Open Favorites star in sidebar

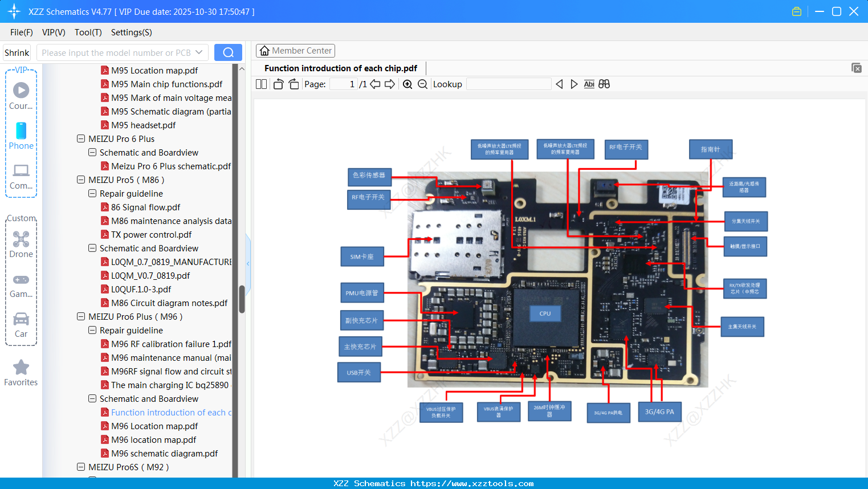tap(21, 373)
